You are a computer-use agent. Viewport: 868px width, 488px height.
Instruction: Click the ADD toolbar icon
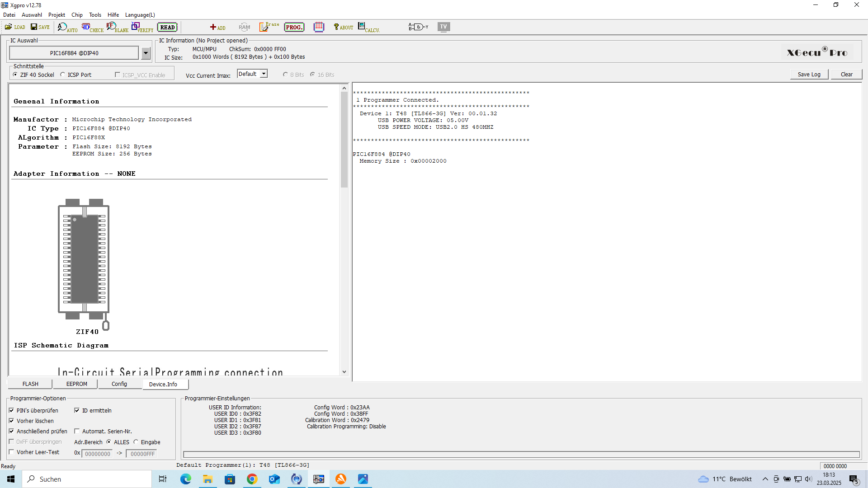[x=217, y=27]
